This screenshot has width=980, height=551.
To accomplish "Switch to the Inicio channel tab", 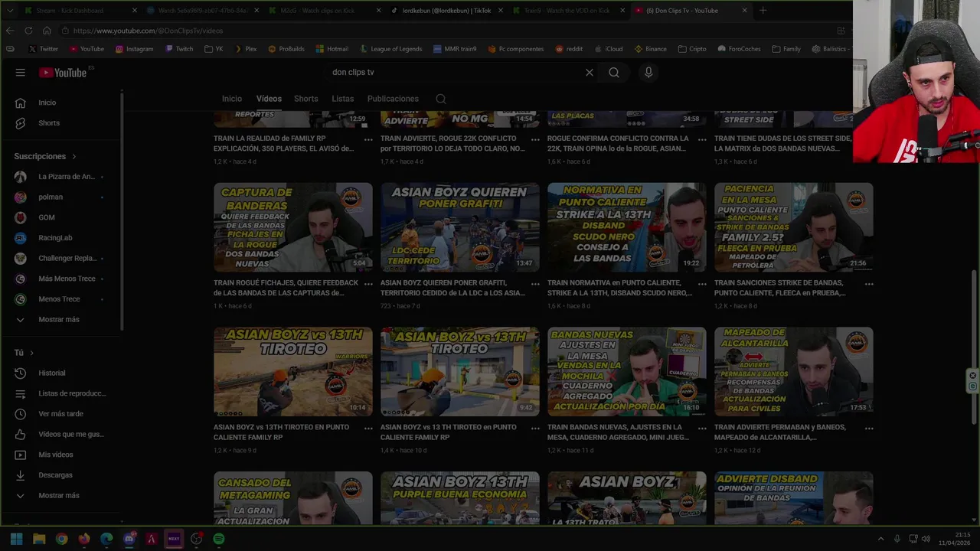I will tap(232, 99).
